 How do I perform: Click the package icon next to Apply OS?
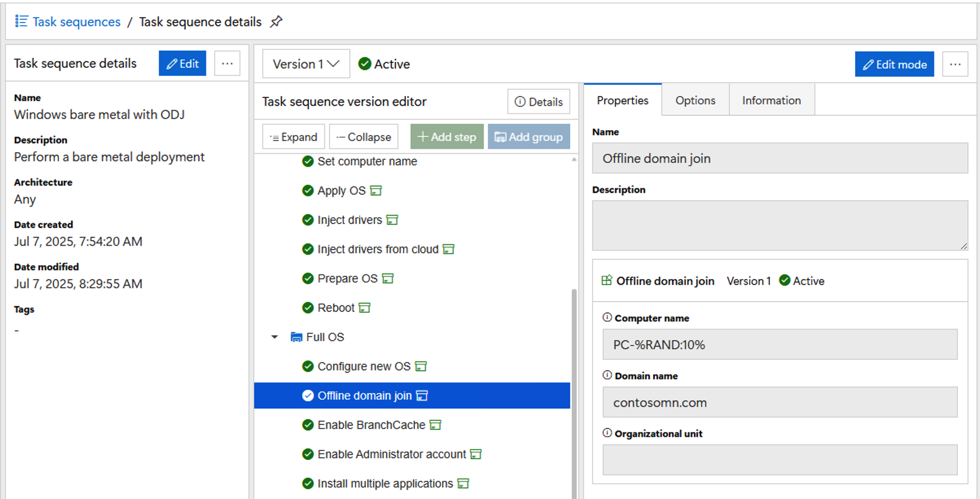tap(376, 190)
